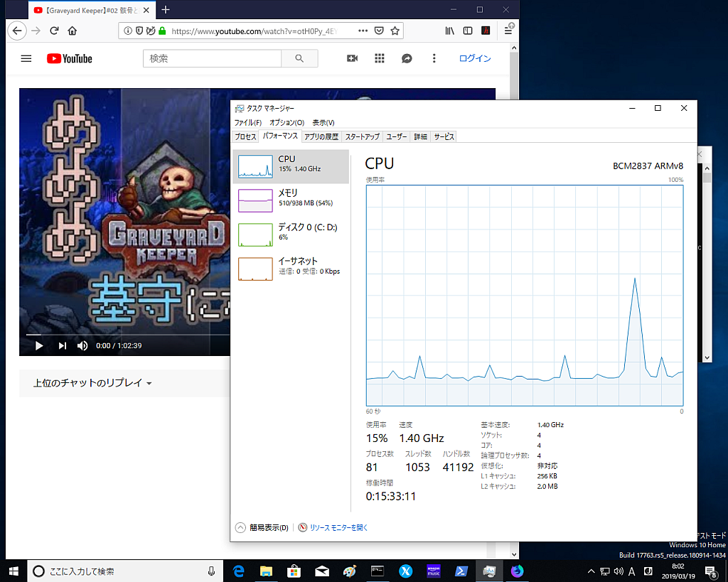
Task: Open Firefox home page icon
Action: 72,31
